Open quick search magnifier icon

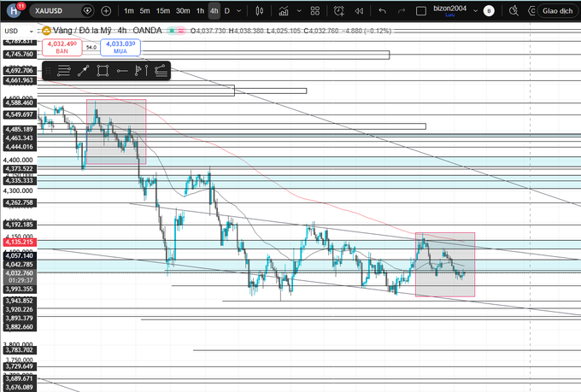514,11
